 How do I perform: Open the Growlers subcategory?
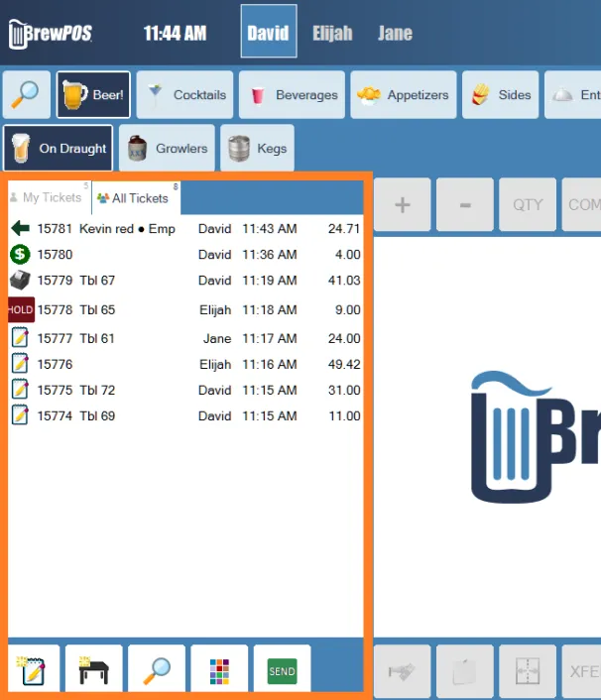167,148
